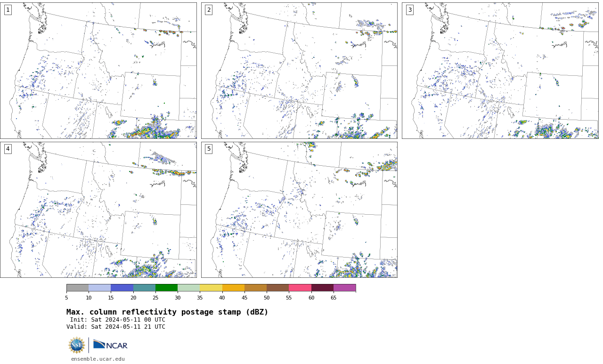Click colorbar tick label 65
Image resolution: width=603 pixels, height=364 pixels.
(x=334, y=298)
